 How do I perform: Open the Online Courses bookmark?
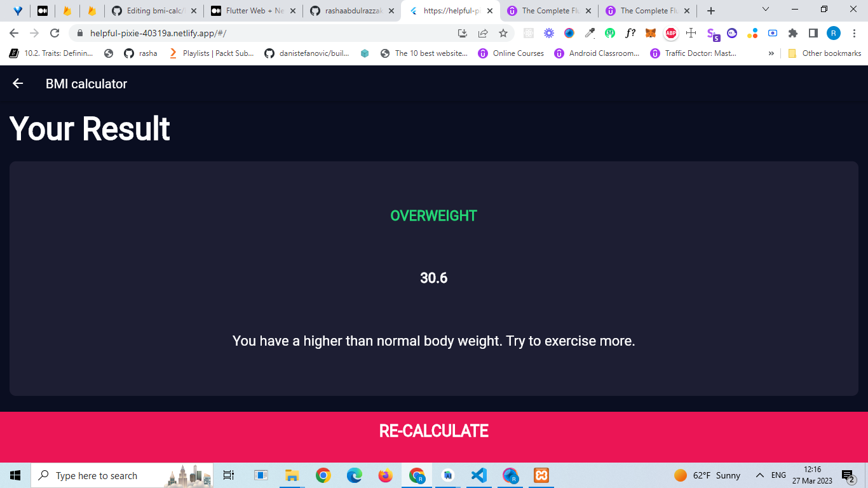(x=512, y=53)
